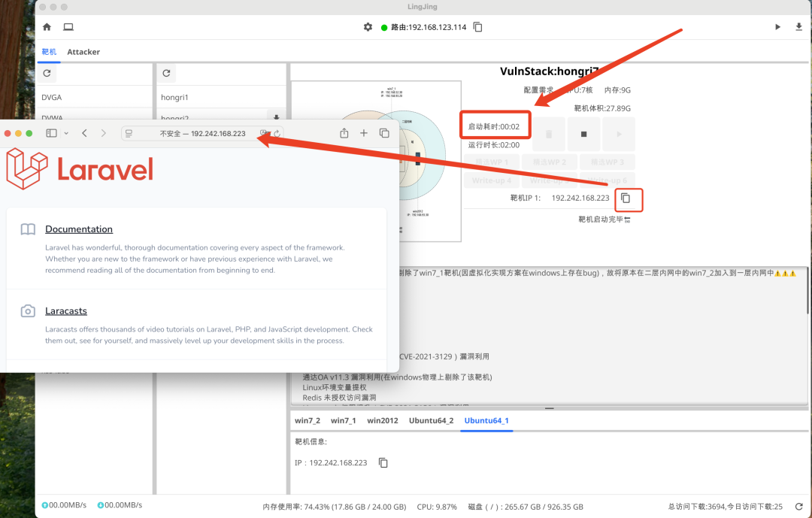Select hongri1 in the list

[x=221, y=98]
